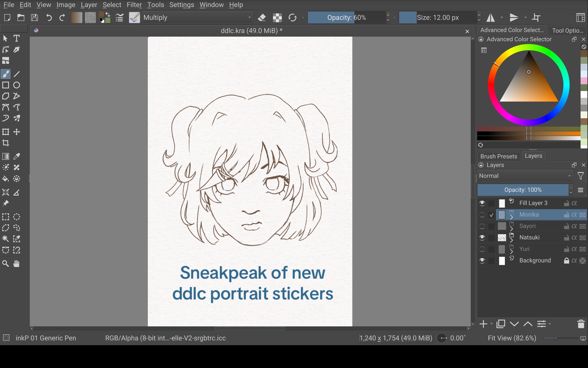Undo the last action
The image size is (588, 368).
[49, 18]
